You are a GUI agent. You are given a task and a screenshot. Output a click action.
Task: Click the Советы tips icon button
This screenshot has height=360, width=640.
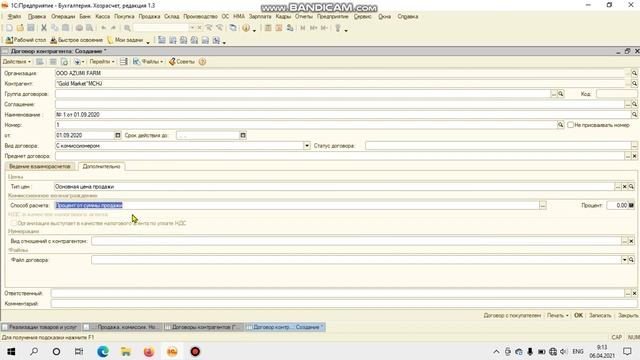(x=182, y=62)
